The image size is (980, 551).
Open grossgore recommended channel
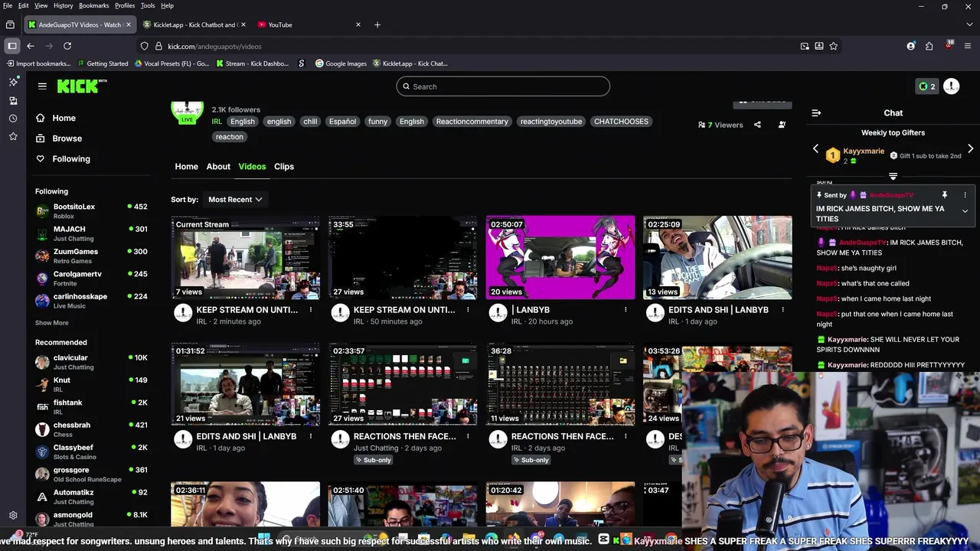pos(92,474)
